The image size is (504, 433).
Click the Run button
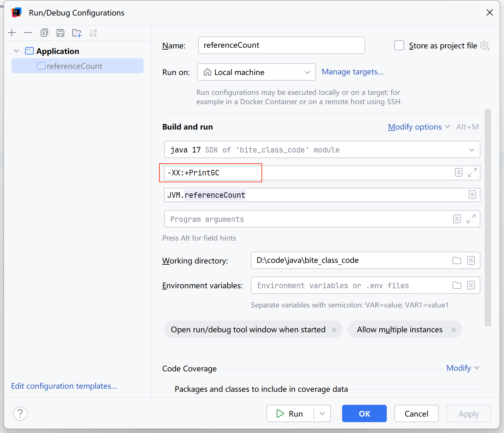click(290, 413)
